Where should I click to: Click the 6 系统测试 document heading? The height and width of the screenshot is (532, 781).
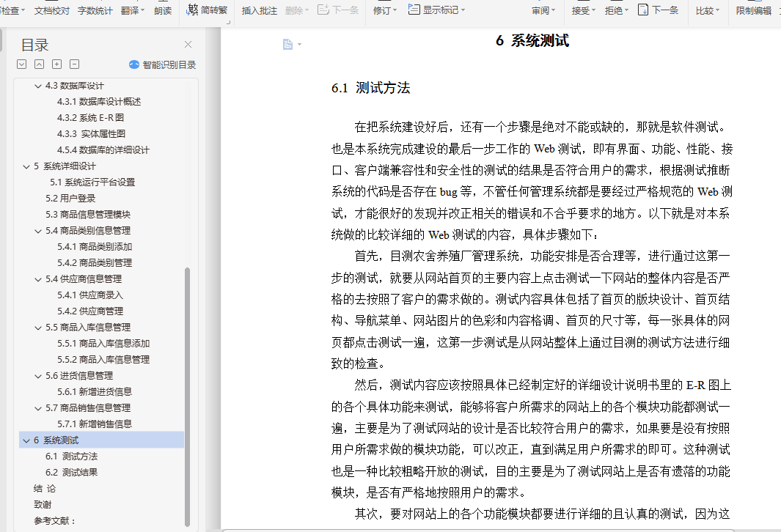pyautogui.click(x=532, y=41)
